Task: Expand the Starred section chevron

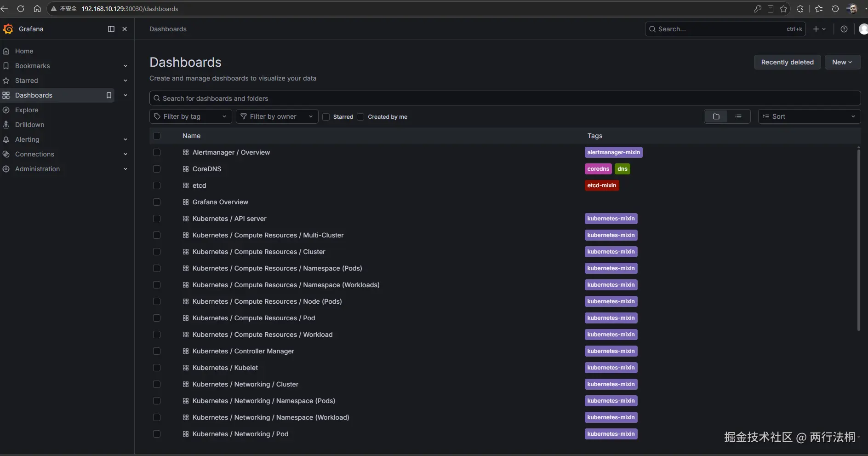Action: click(x=126, y=81)
